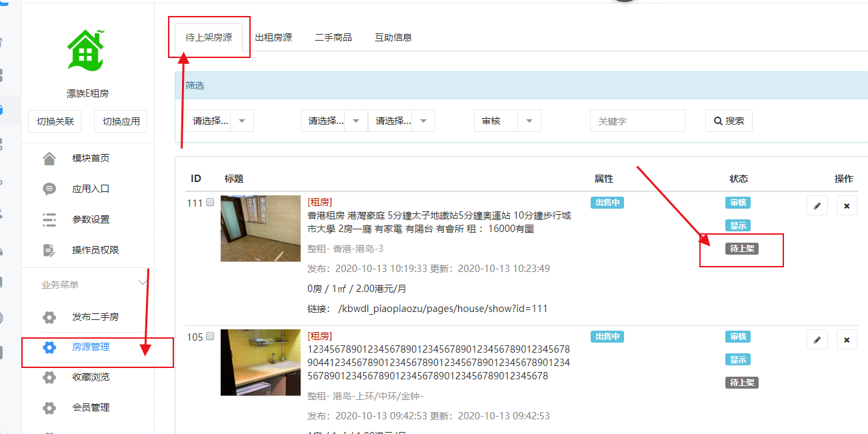
Task: Click the gear icon beside 会员管理
Action: 49,407
